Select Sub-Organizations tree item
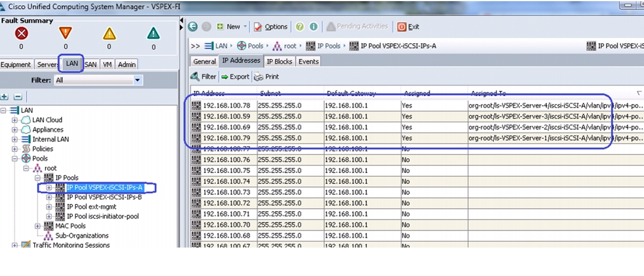The image size is (644, 276). pos(82,236)
